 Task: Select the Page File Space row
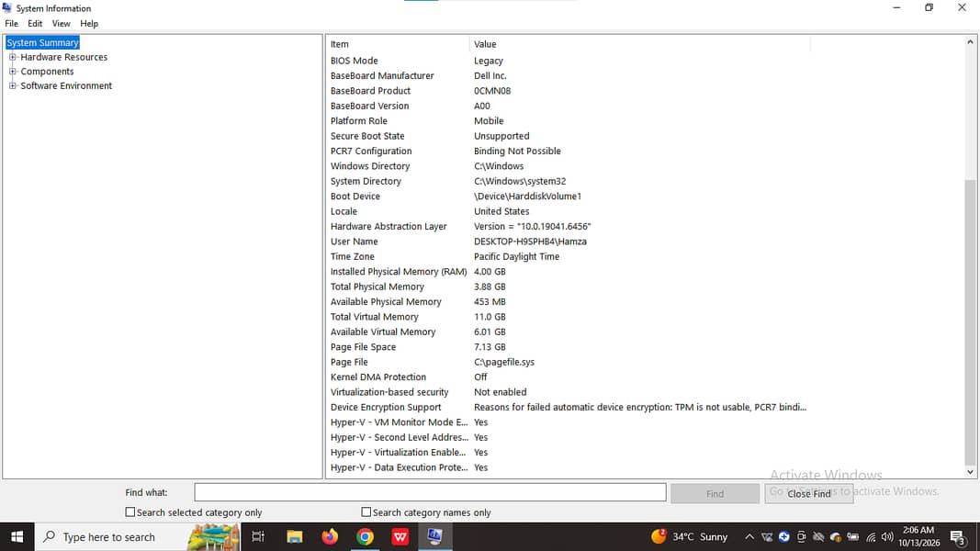(569, 347)
